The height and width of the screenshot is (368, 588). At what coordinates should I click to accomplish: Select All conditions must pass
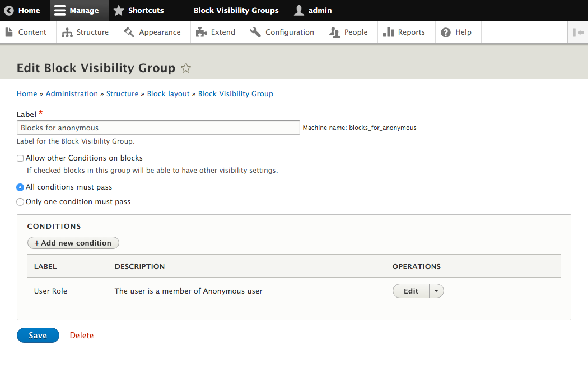20,187
